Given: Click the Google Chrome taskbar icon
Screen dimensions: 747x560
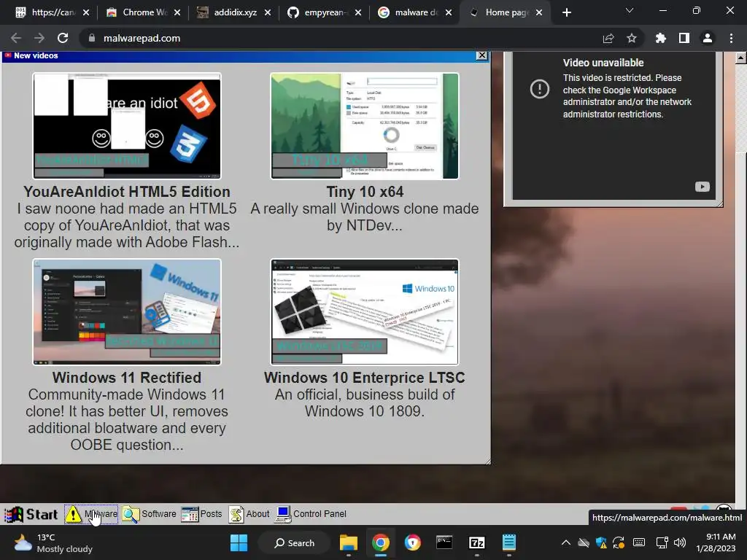Looking at the screenshot, I should [380, 542].
